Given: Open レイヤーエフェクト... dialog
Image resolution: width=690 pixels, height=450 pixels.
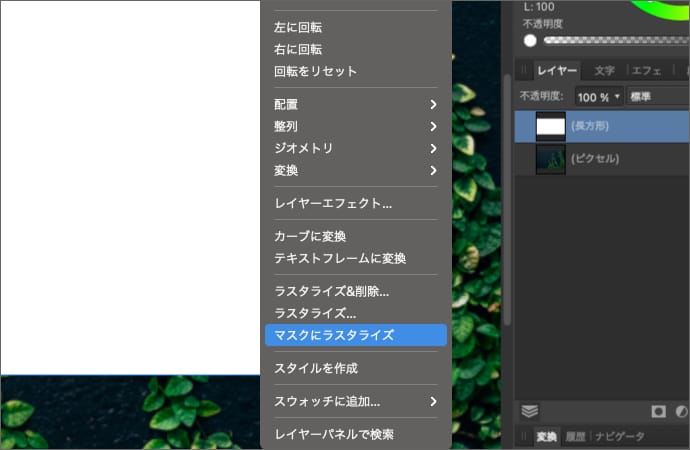Looking at the screenshot, I should pos(333,203).
